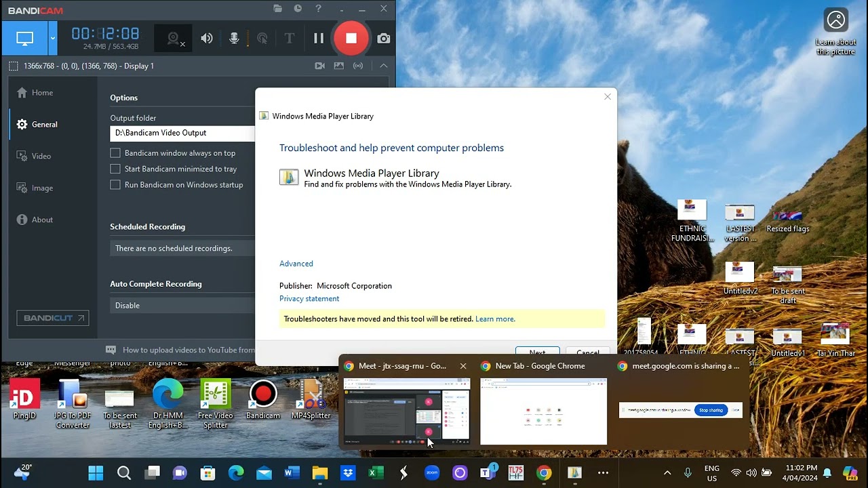Image resolution: width=868 pixels, height=488 pixels.
Task: Open Microsoft Word from the taskbar
Action: (292, 473)
